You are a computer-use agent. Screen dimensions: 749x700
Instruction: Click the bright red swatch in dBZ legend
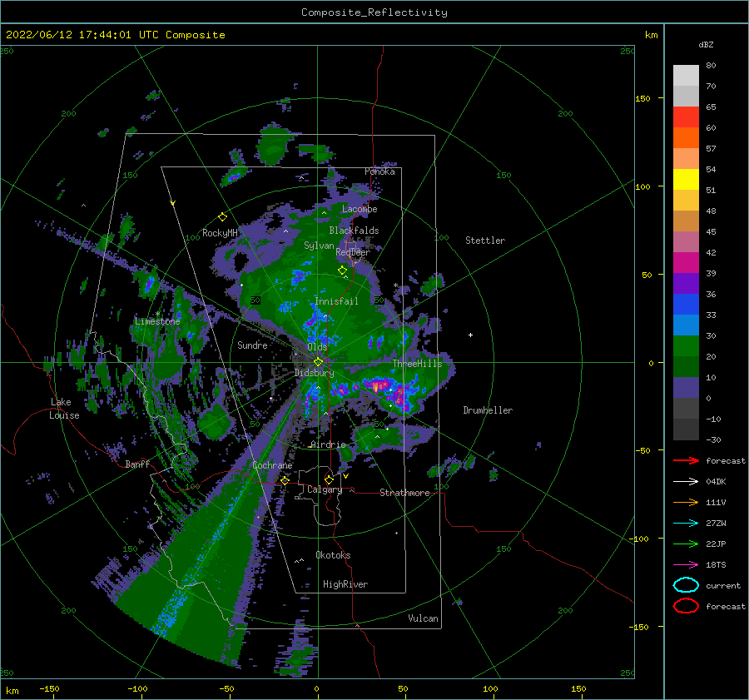686,117
